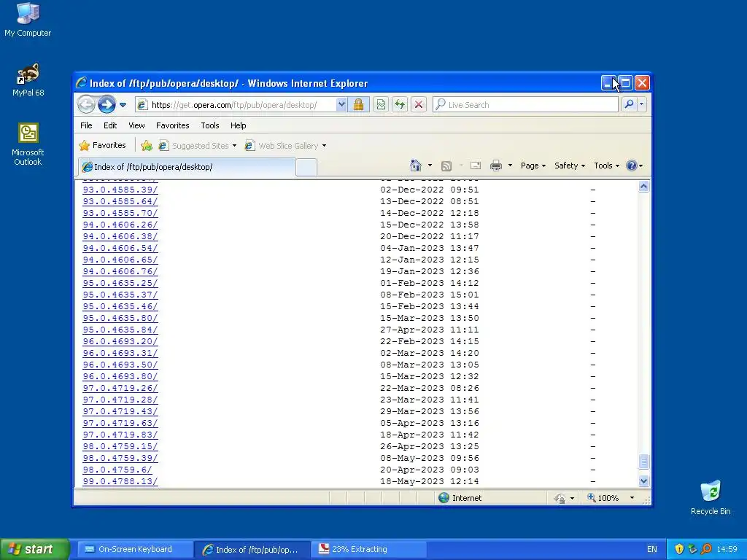Open the 98.0.4759.6/ directory link
This screenshot has width=747, height=560.
(117, 470)
